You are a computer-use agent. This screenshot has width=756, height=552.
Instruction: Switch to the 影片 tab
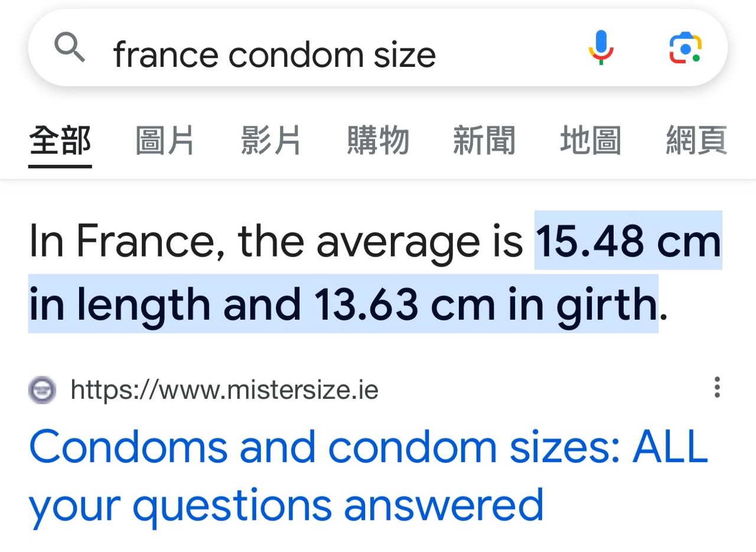pos(271,141)
